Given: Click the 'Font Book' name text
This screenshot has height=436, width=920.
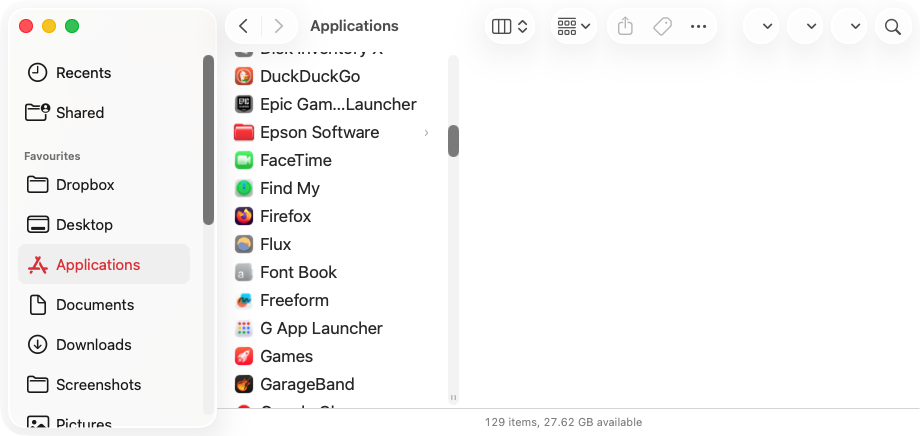Looking at the screenshot, I should 299,272.
